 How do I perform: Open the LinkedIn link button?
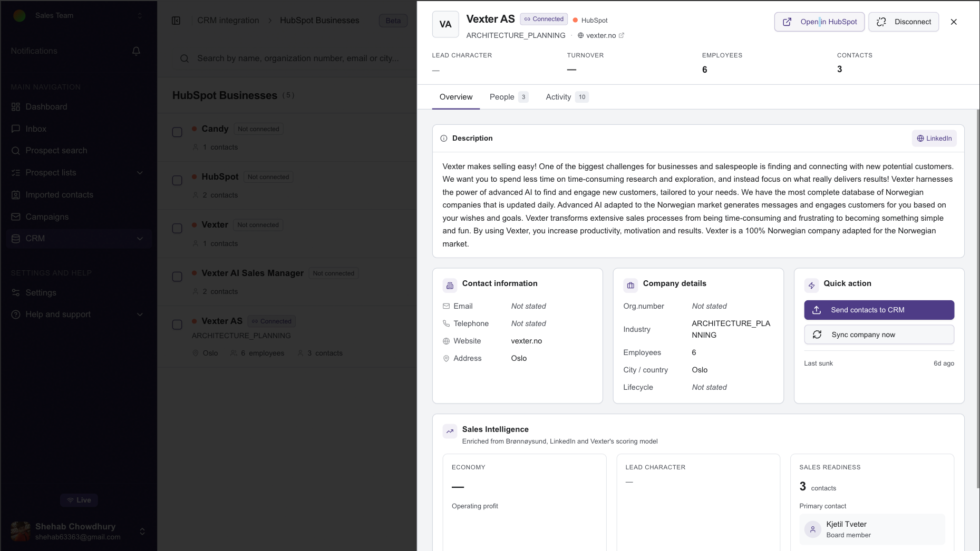click(x=934, y=139)
